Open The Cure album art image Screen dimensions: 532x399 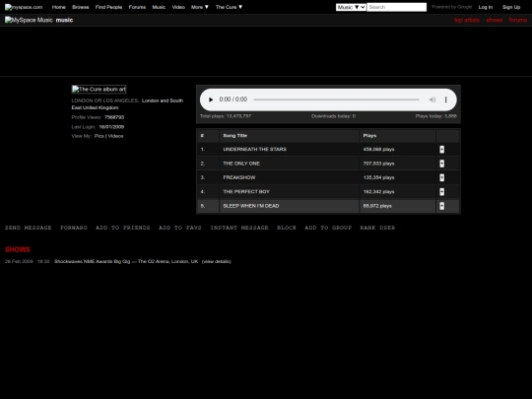coord(99,90)
